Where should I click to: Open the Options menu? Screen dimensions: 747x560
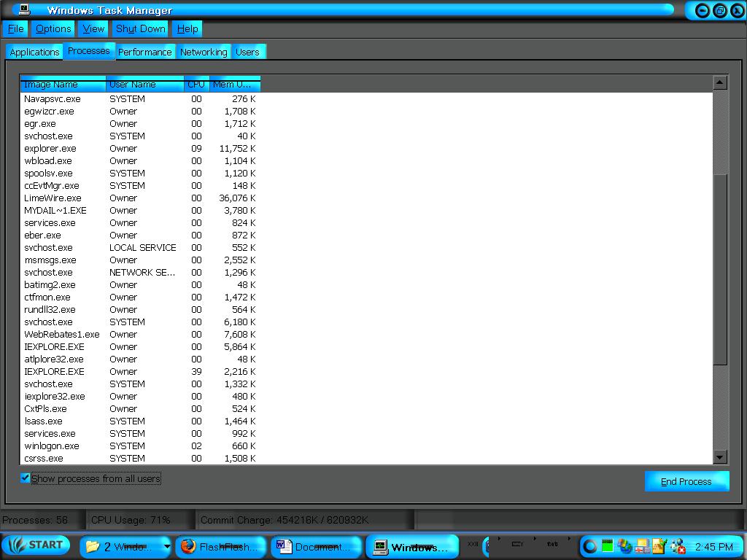53,28
